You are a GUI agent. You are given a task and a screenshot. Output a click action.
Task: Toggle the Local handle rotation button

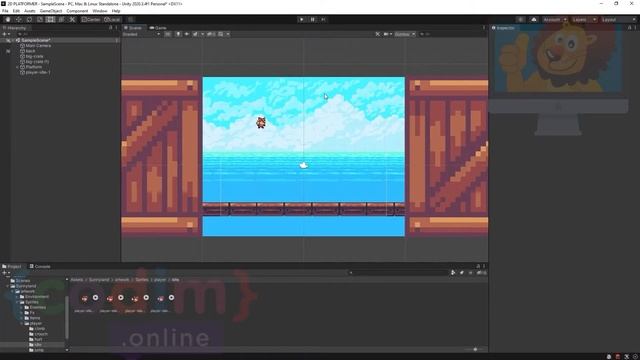coord(112,20)
